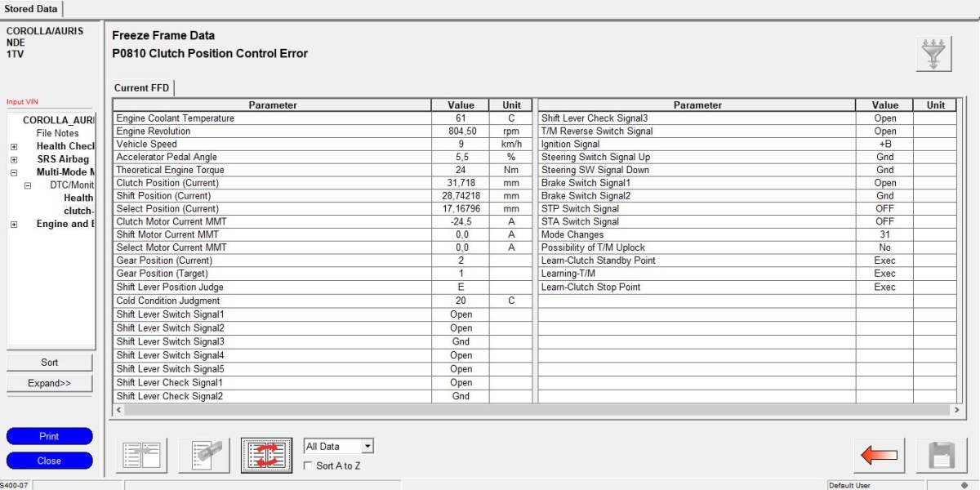980x490 pixels.
Task: Expand the SRS Airbag tree node
Action: coord(14,159)
